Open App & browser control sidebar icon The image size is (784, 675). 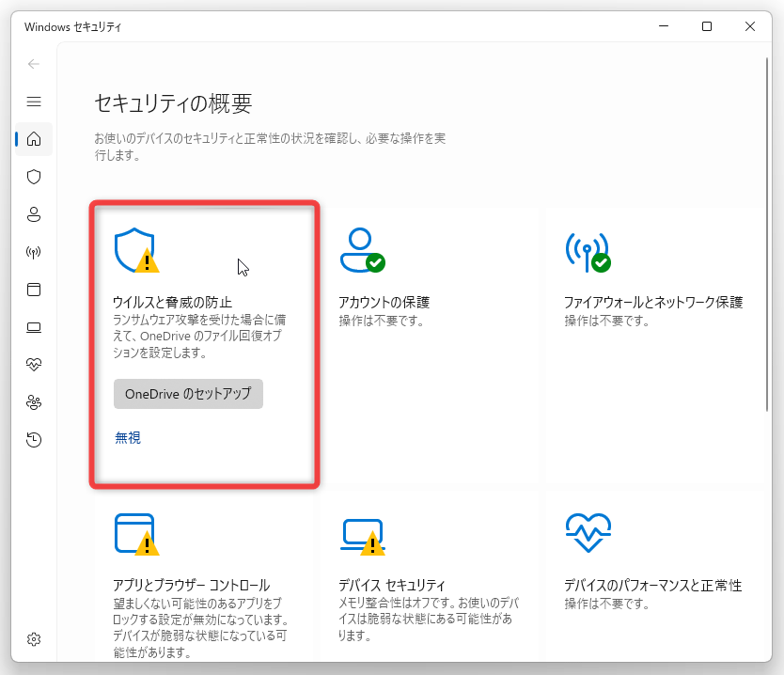(34, 290)
